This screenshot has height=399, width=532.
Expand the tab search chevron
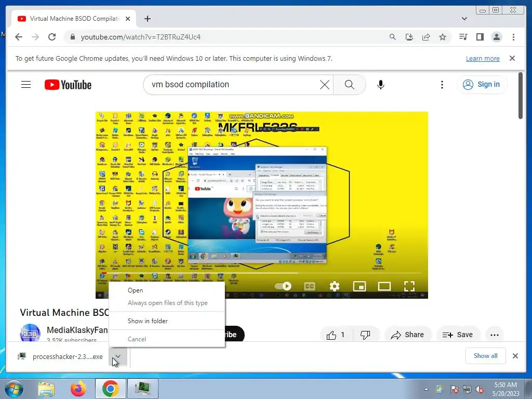click(x=464, y=19)
